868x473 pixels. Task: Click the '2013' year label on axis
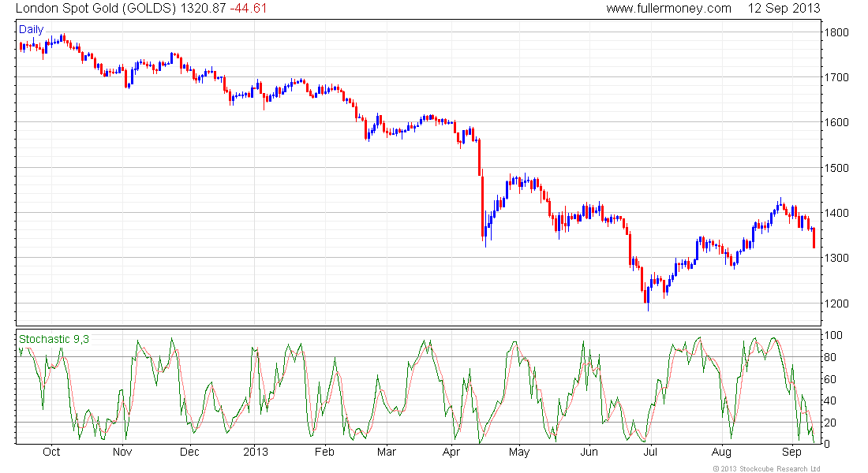(255, 452)
